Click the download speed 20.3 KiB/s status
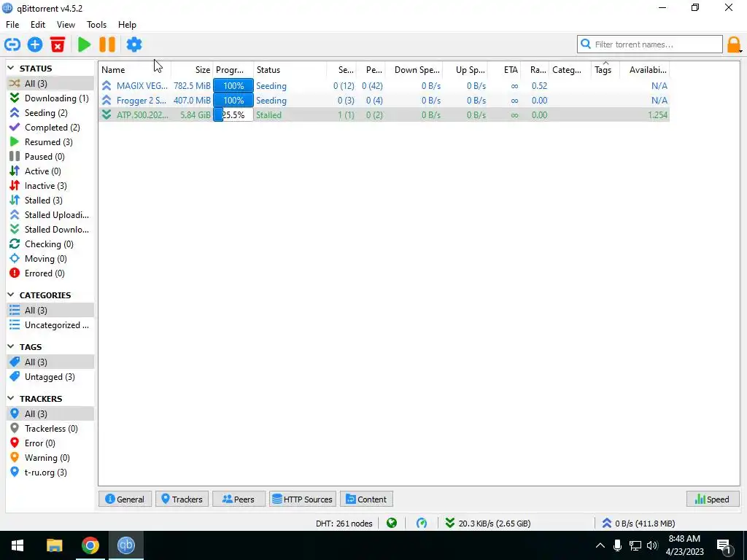 (488, 524)
